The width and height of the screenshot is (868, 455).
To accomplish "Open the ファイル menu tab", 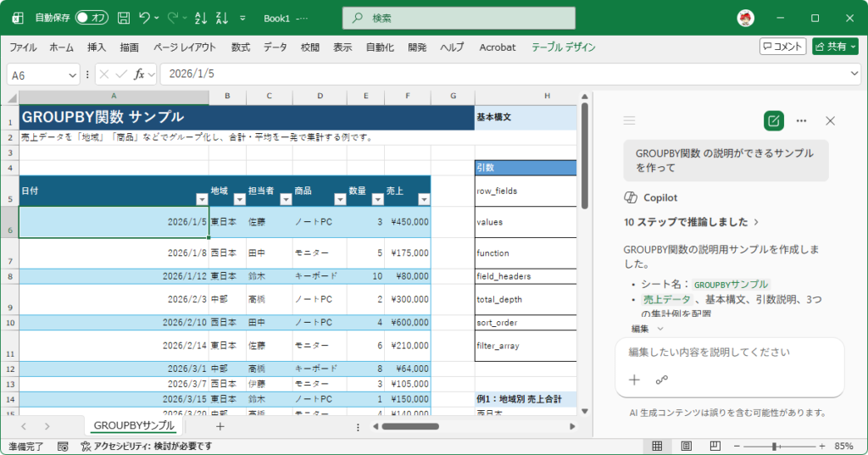I will click(x=23, y=47).
